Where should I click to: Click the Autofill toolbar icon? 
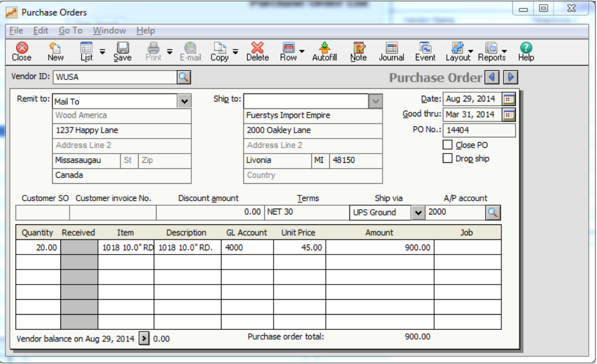tap(325, 51)
